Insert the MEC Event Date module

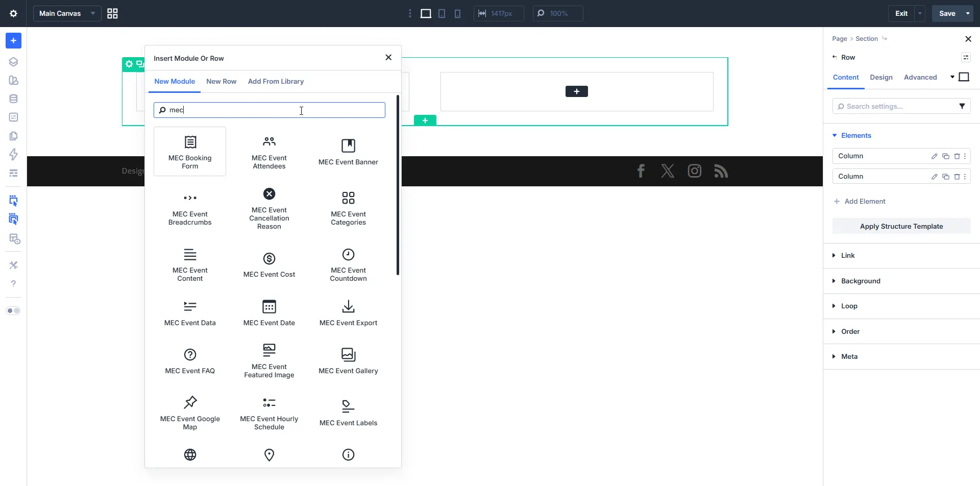[269, 313]
